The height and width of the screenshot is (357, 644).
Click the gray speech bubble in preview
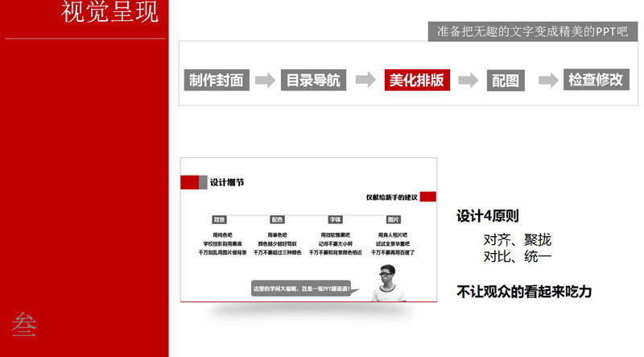tap(302, 289)
